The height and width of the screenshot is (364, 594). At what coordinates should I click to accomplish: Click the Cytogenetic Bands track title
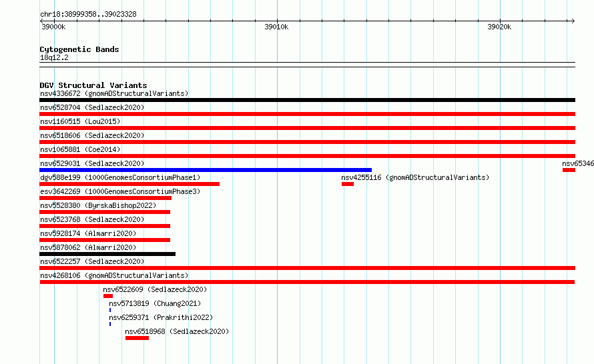[x=79, y=49]
